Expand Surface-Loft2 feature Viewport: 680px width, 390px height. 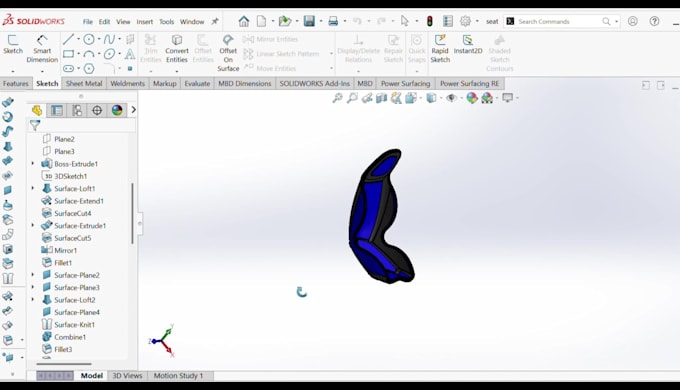[33, 299]
